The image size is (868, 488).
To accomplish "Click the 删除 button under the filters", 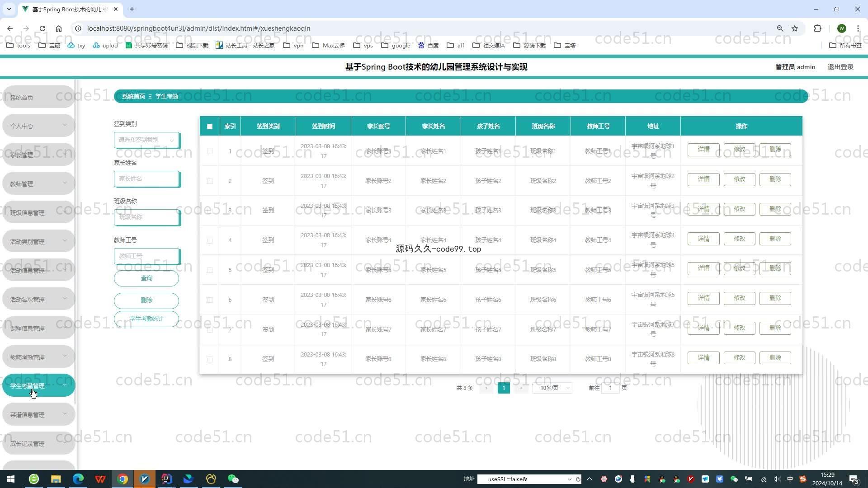I will click(146, 300).
